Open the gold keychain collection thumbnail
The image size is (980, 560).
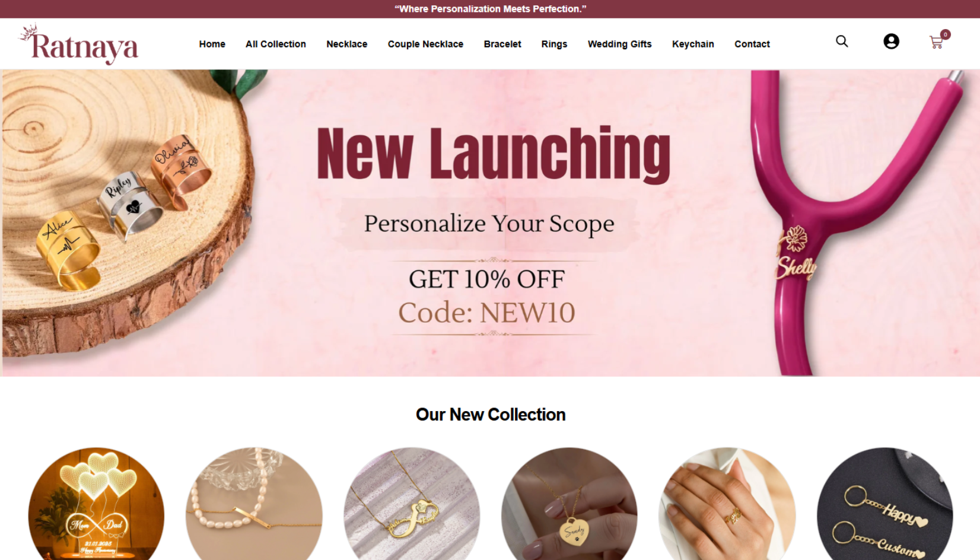(x=885, y=504)
